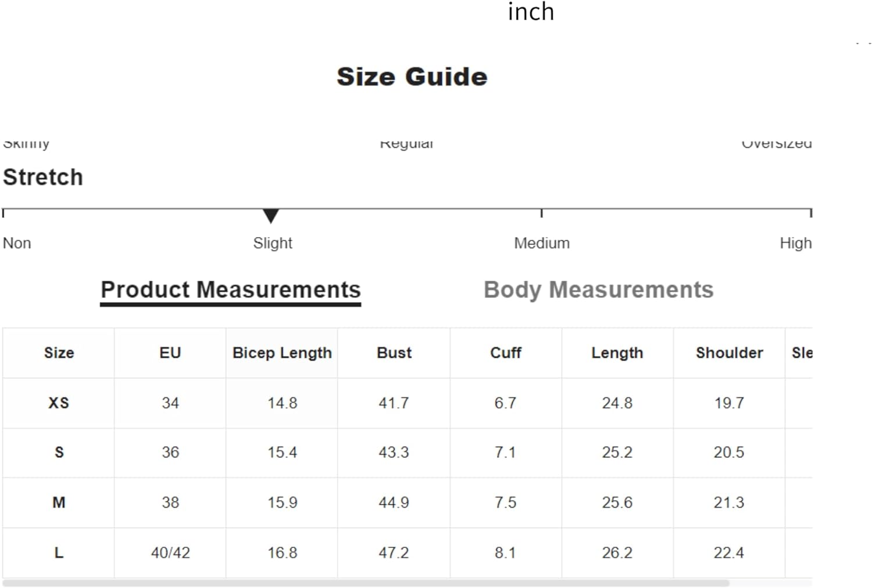Switch to the Body Measurements tab

pos(598,289)
